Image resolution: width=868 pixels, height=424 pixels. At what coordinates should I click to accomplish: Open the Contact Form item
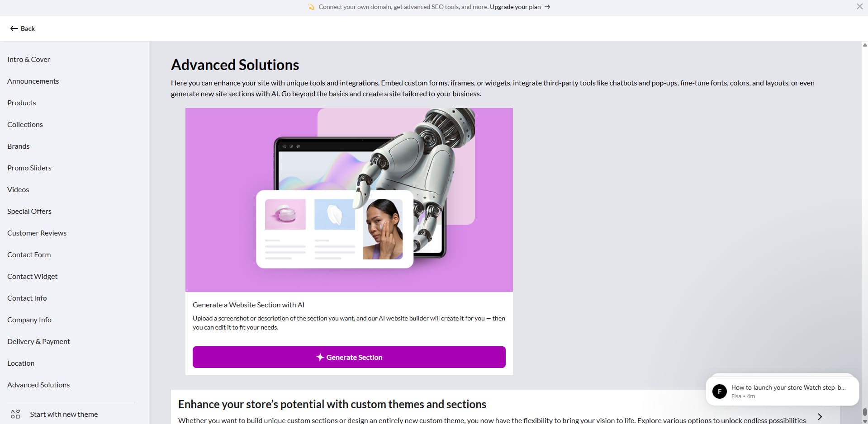point(29,254)
